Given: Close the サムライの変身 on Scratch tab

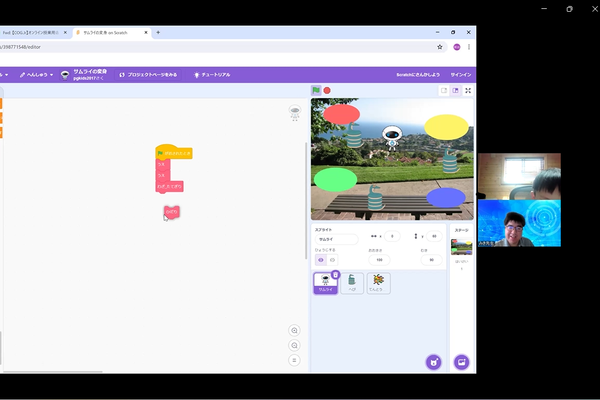Looking at the screenshot, I should 146,33.
